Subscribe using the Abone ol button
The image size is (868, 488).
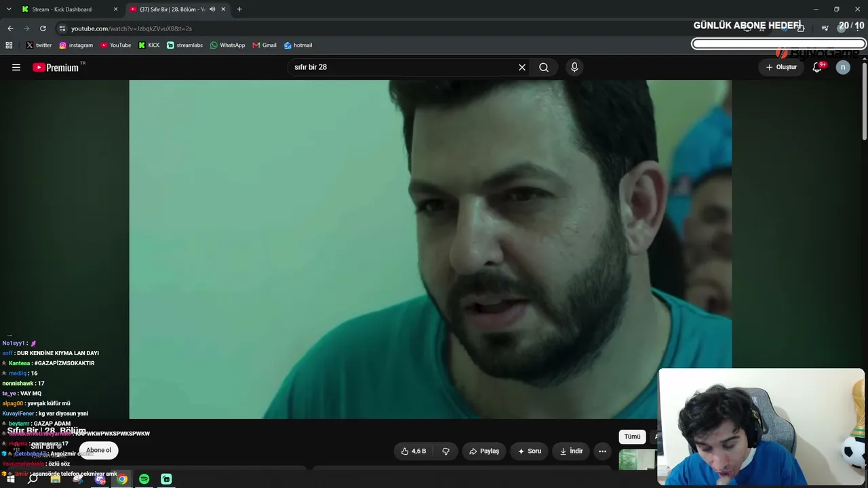click(98, 450)
